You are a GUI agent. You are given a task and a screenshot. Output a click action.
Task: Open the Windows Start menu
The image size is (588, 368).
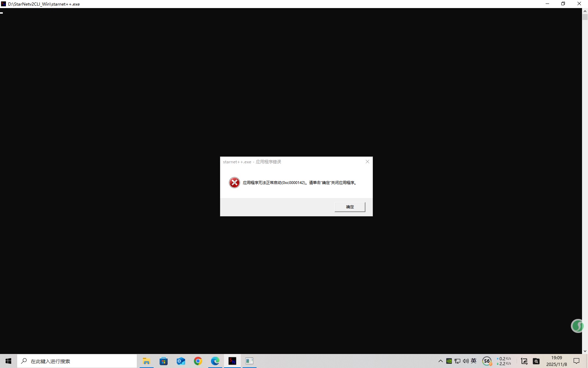pyautogui.click(x=8, y=361)
